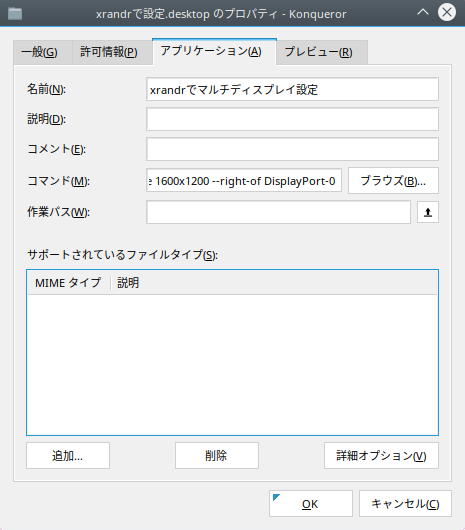Screen dimensions: 465x530
Task: Switch to the 許可情報(P) tab
Action: [112, 52]
